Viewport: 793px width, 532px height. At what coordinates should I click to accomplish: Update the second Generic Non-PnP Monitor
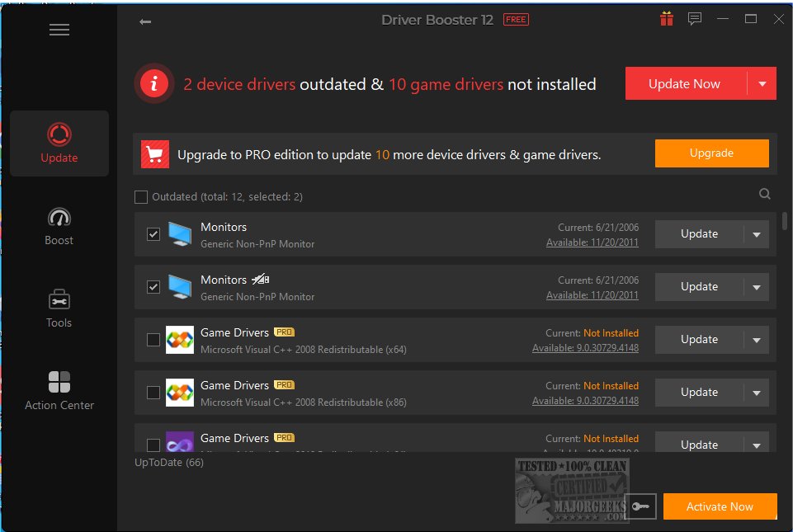tap(699, 287)
